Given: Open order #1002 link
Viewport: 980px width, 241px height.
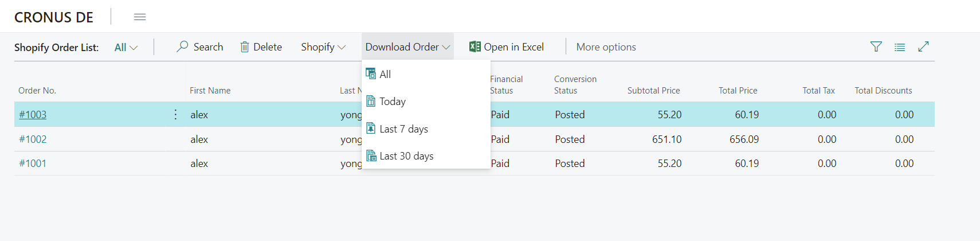Looking at the screenshot, I should click(x=33, y=139).
